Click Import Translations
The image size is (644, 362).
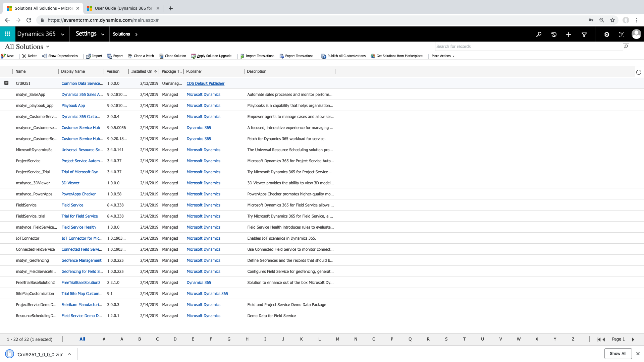257,56
